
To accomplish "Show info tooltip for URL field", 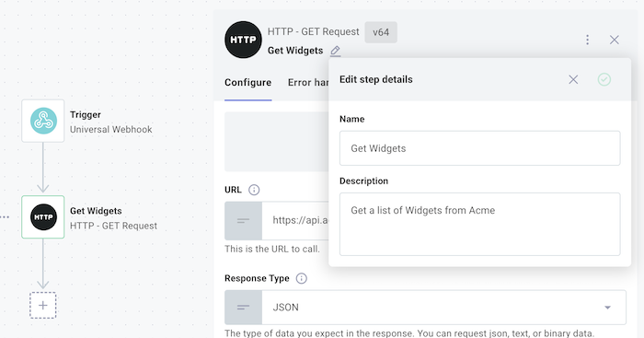I will click(x=254, y=190).
